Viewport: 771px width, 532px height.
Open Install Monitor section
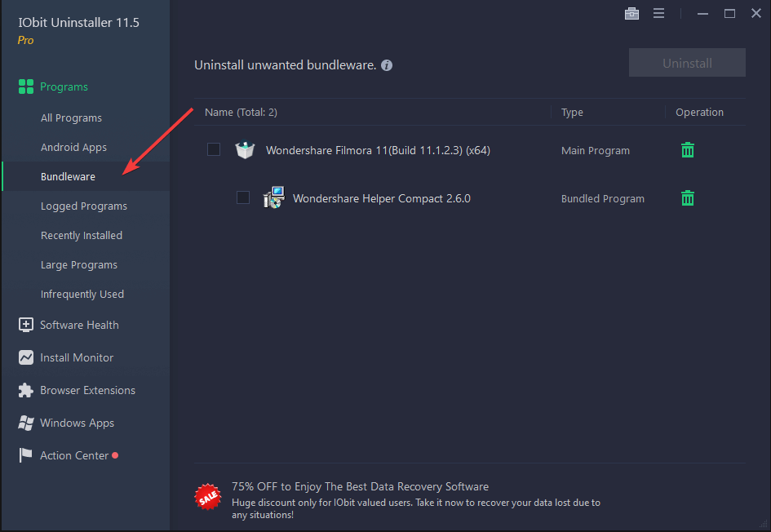[77, 358]
